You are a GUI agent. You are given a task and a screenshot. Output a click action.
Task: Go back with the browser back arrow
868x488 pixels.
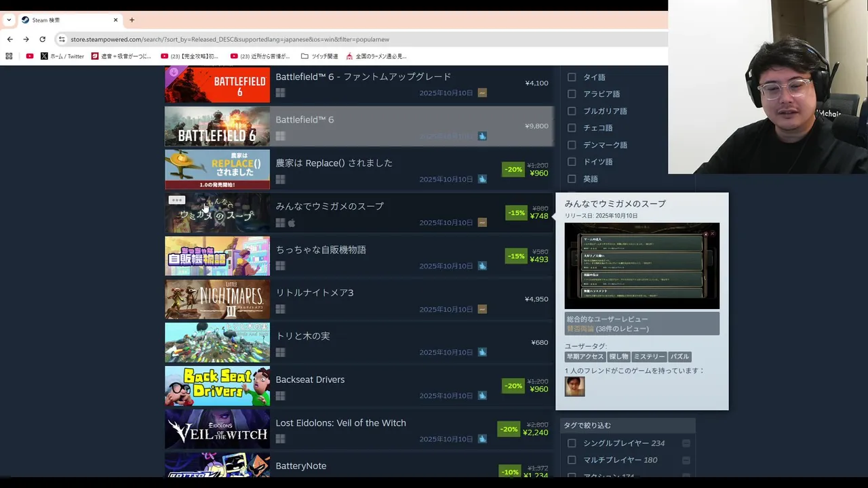(x=9, y=39)
